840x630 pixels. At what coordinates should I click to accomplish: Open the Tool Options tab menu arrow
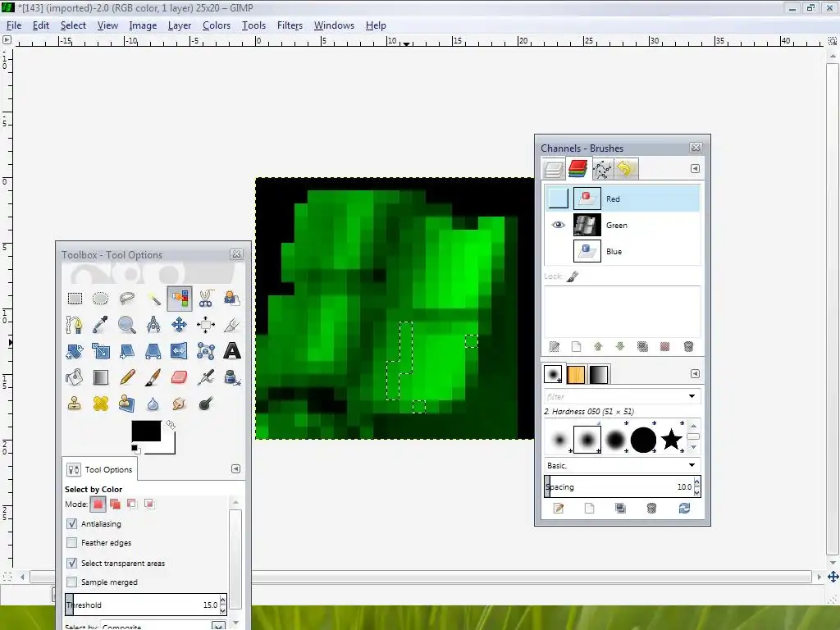coord(235,468)
